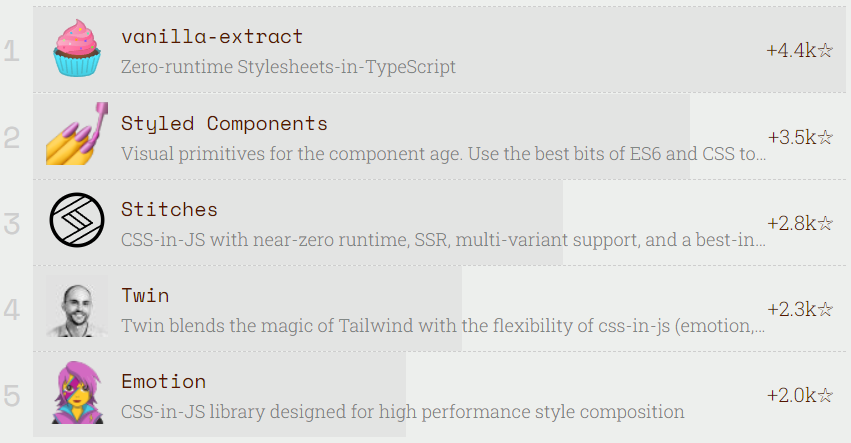Click the Zero-runtime Stylesheets-in-TypeScript description
Image resolution: width=851 pixels, height=443 pixels.
(x=288, y=67)
